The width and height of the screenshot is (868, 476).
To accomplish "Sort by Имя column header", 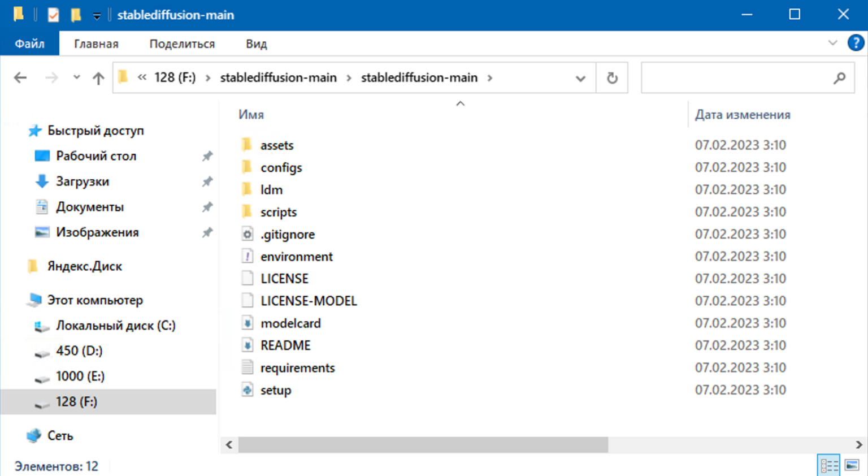I will (x=251, y=115).
